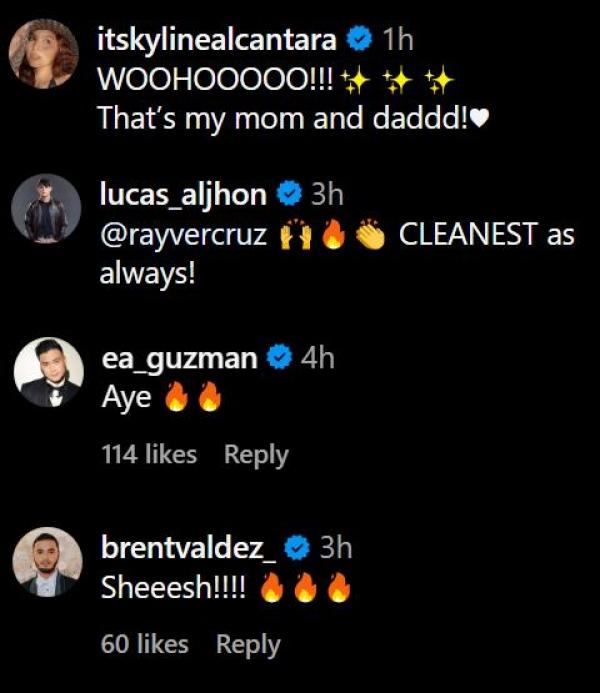
Task: Reply to brentvaldez_'s Sheeesh comment
Action: (x=248, y=645)
